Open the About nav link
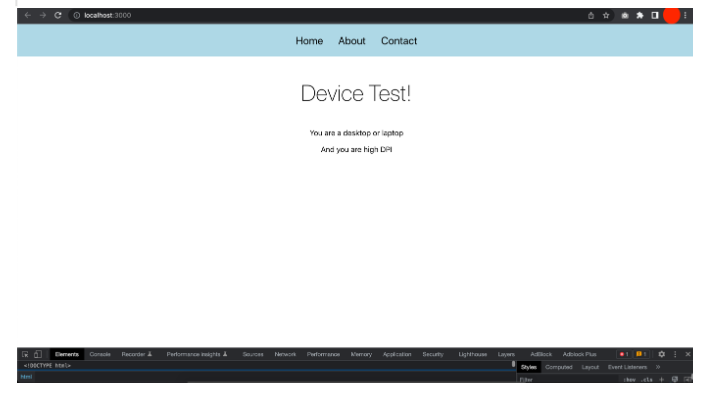Image resolution: width=707 pixels, height=395 pixels. click(352, 41)
